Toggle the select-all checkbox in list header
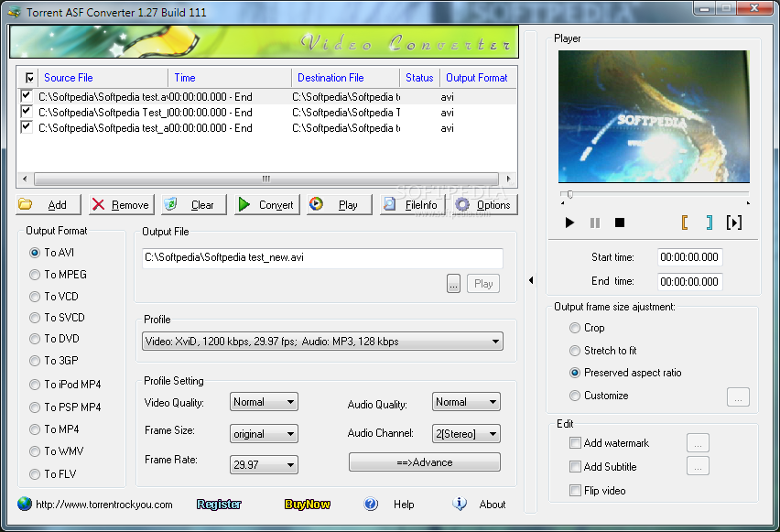The height and width of the screenshot is (532, 780). [x=29, y=78]
